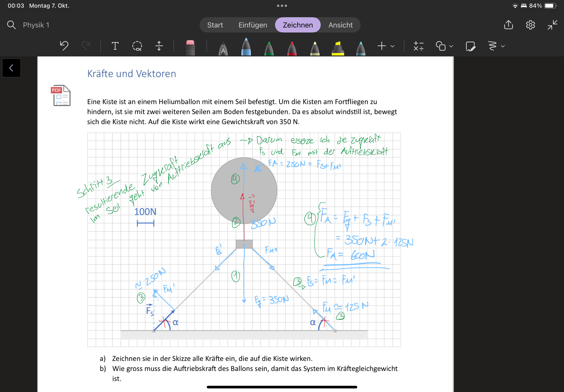Image resolution: width=564 pixels, height=392 pixels.
Task: Expand the add pen dropdown arrow
Action: (392, 46)
